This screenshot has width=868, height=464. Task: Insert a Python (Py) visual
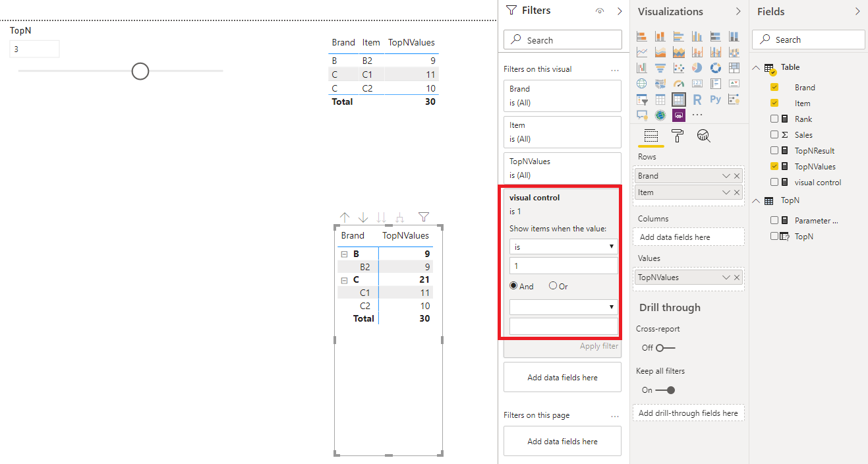point(716,100)
